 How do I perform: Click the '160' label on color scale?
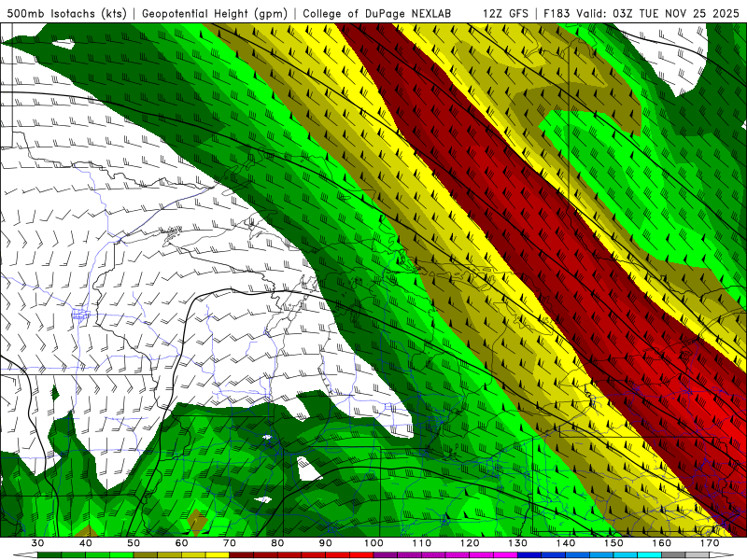[x=662, y=543]
